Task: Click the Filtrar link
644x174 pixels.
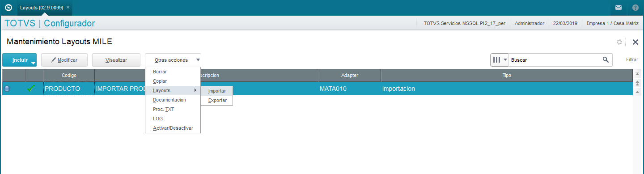Action: (x=632, y=59)
